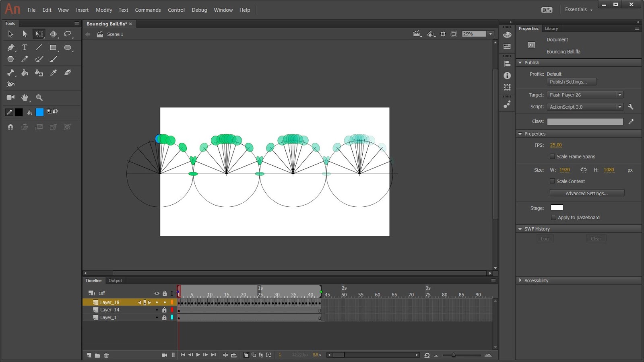This screenshot has height=362, width=644.
Task: Open the Target dropdown showing Flash Player 26
Action: 620,95
